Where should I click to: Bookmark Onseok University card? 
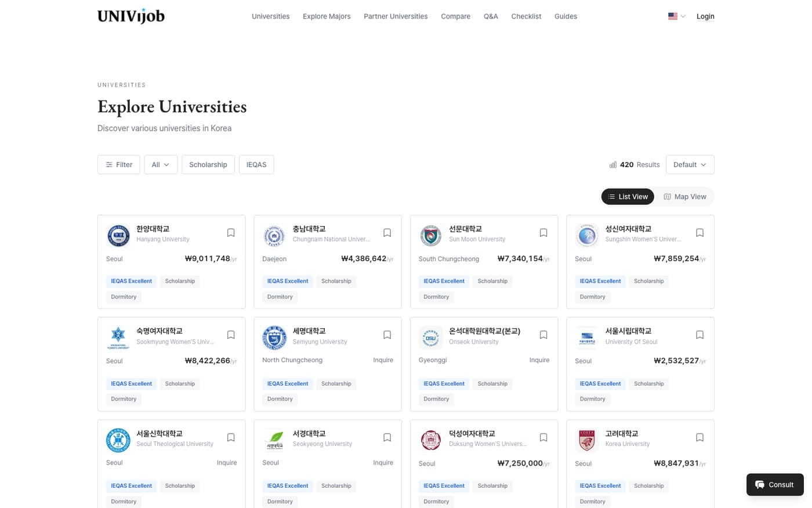point(543,335)
